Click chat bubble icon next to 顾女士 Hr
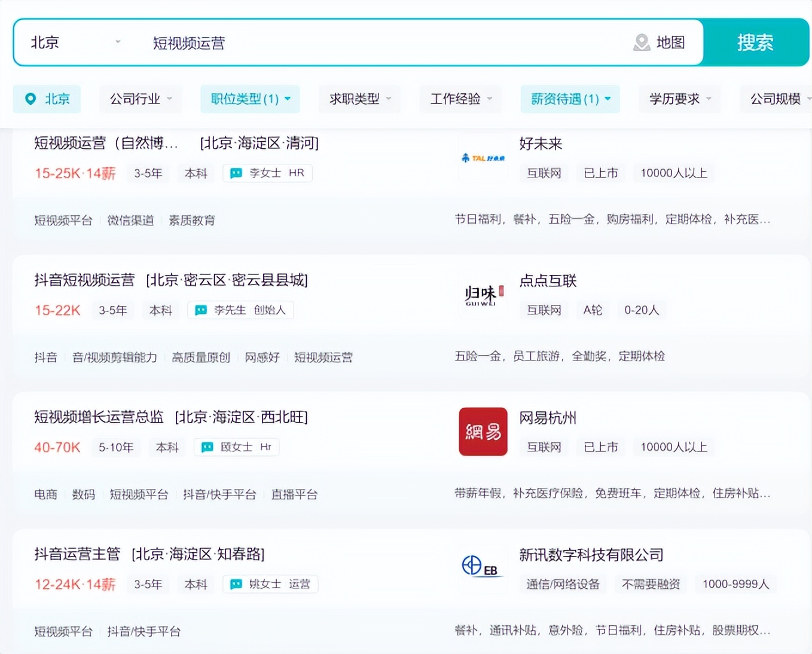 tap(207, 447)
